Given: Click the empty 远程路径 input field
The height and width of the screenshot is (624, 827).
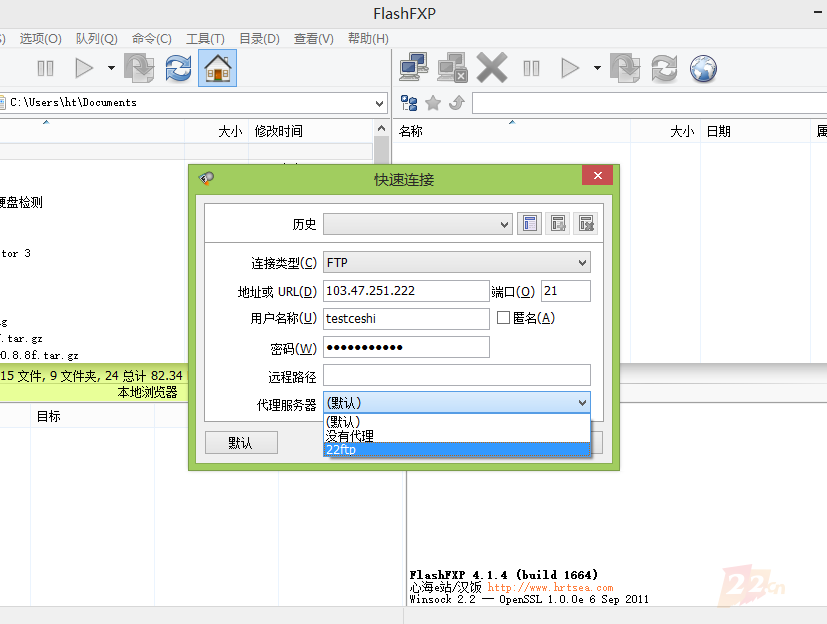Looking at the screenshot, I should tap(457, 375).
